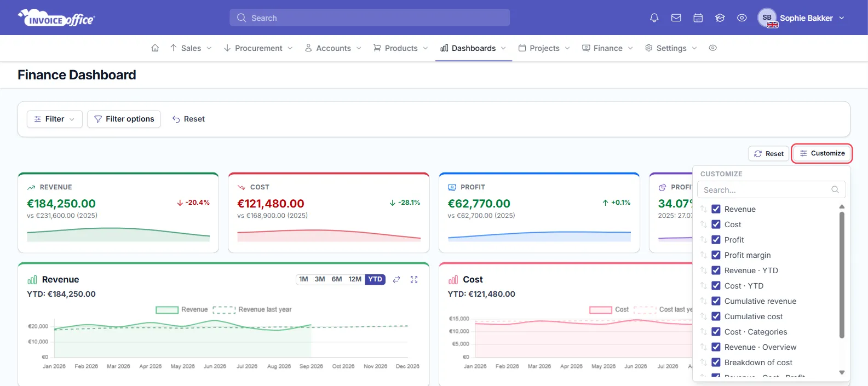The height and width of the screenshot is (386, 868).
Task: Click the SB user avatar
Action: (x=767, y=18)
